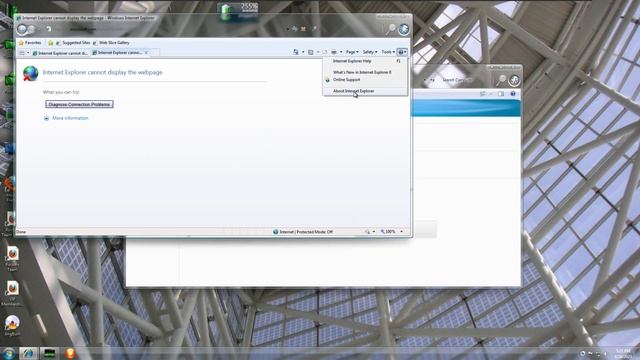Click the Quick Tabs icon
Screen dimensions: 640x360
[22, 53]
